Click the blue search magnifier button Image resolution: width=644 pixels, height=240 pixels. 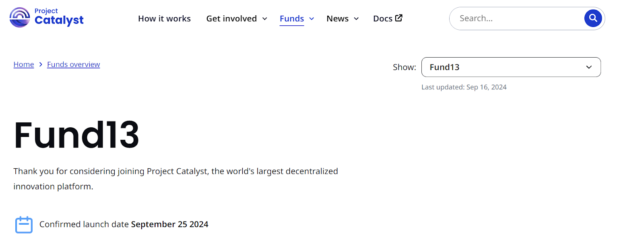593,18
